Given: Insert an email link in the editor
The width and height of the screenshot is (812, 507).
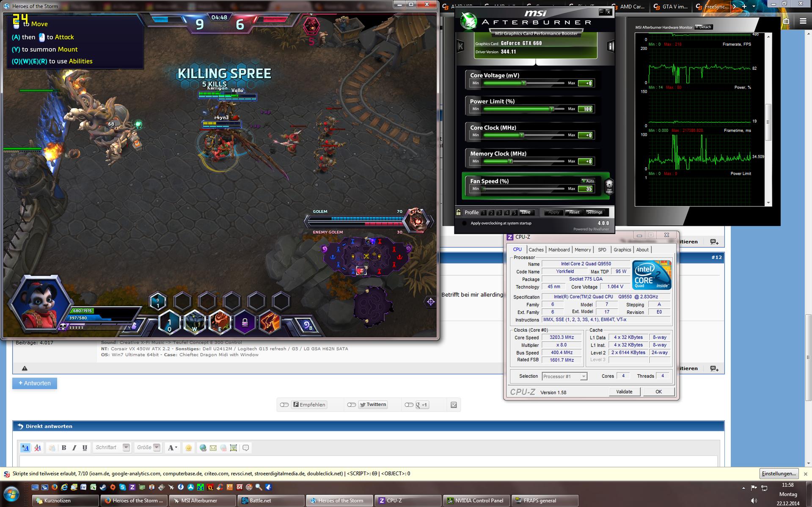Looking at the screenshot, I should (213, 448).
